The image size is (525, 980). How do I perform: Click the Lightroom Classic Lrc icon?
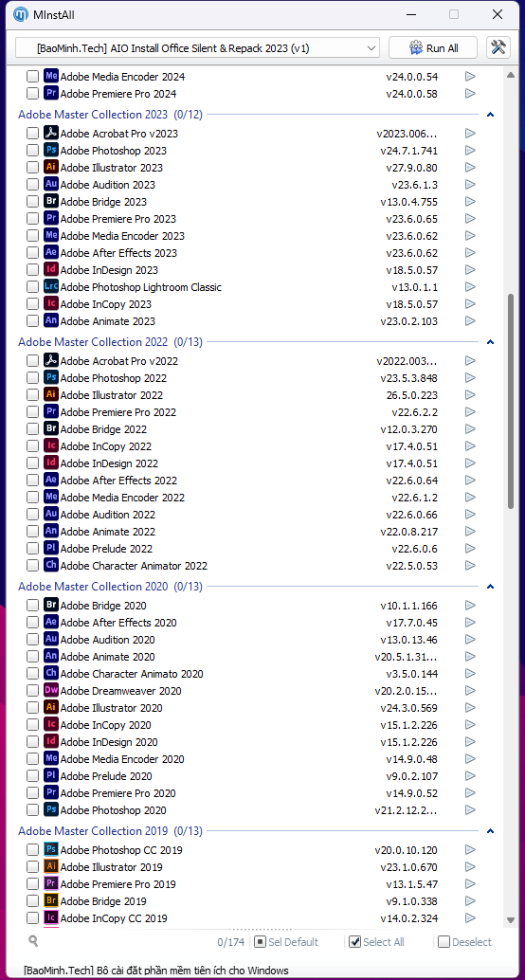(x=51, y=287)
